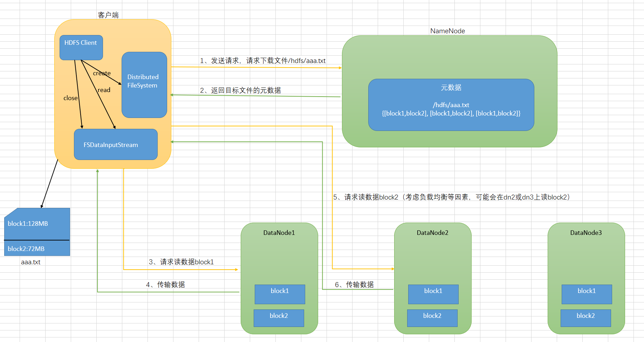This screenshot has width=644, height=342.
Task: Click the 客户端 label
Action: 108,15
